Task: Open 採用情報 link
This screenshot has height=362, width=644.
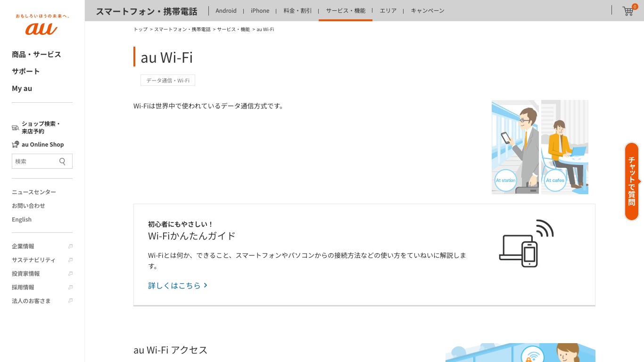Action: pyautogui.click(x=23, y=288)
